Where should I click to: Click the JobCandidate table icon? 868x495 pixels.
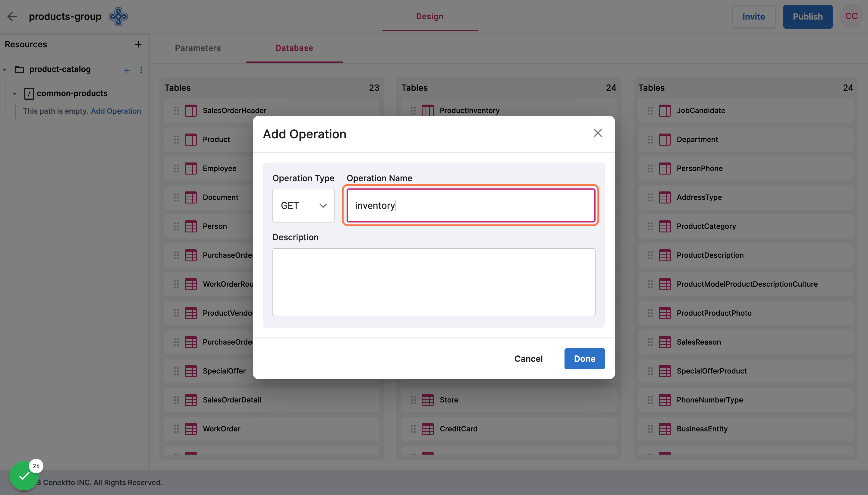tap(665, 111)
